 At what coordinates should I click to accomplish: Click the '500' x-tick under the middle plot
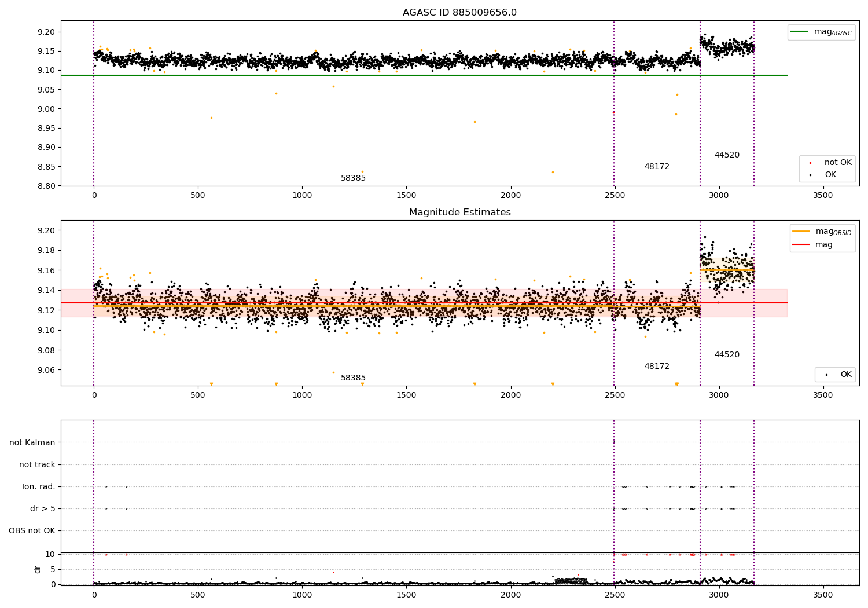198,395
